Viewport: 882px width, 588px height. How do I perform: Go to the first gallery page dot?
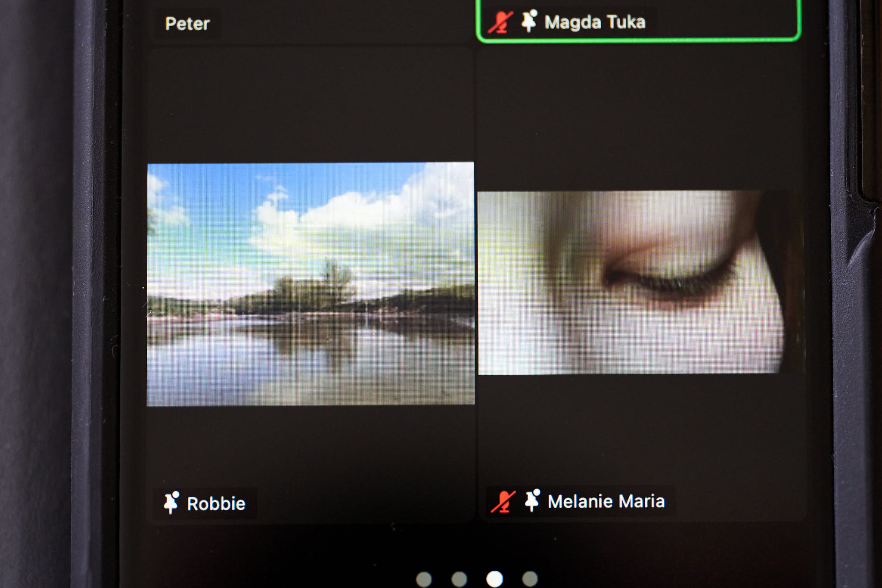424,579
